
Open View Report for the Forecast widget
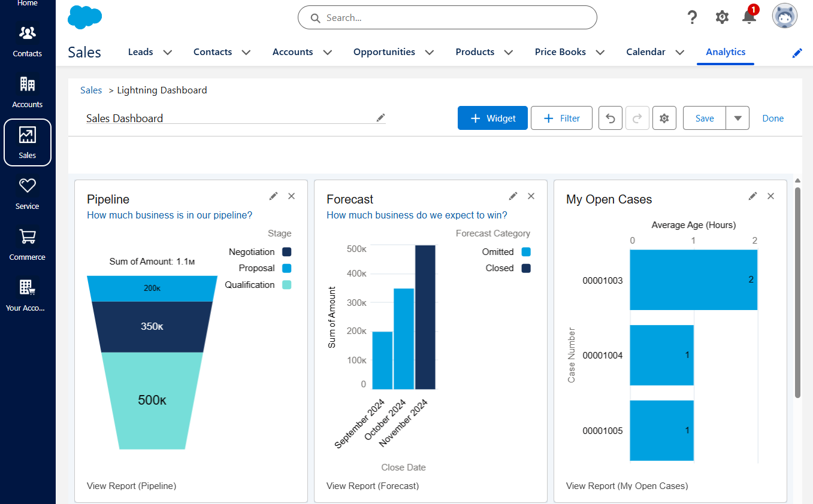(372, 485)
